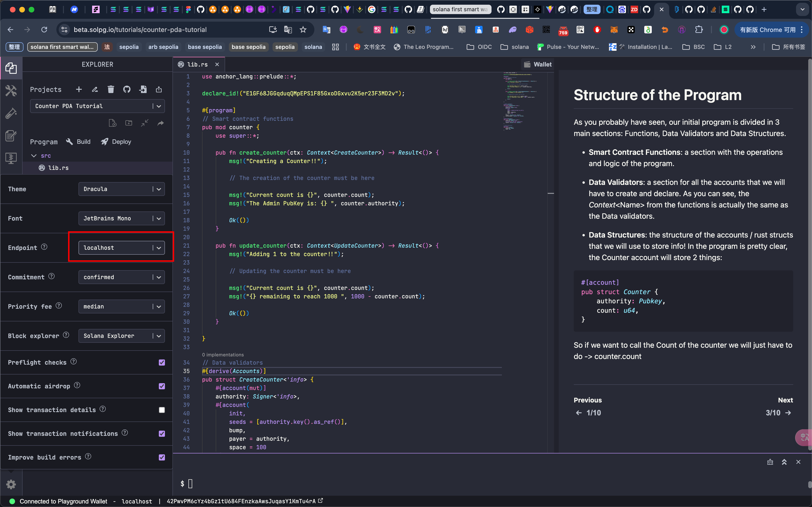Screen dimensions: 812x507
Task: Open a new browser tab
Action: click(x=764, y=9)
